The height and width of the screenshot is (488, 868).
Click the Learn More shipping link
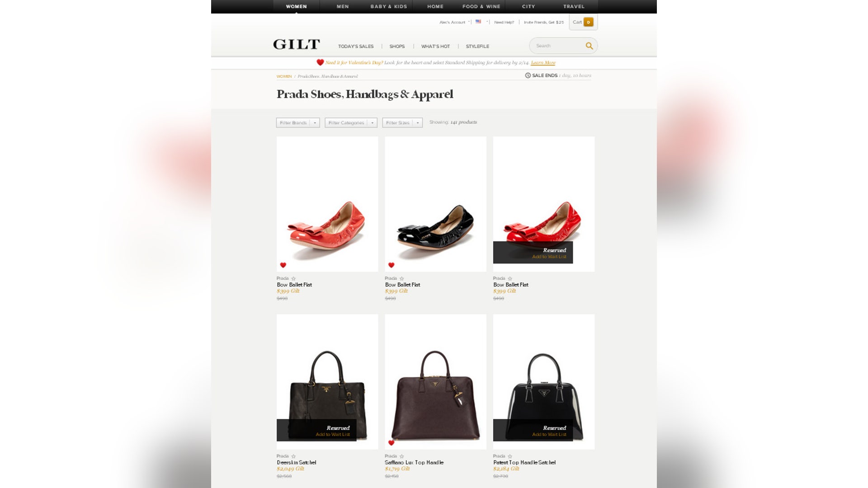(x=543, y=63)
